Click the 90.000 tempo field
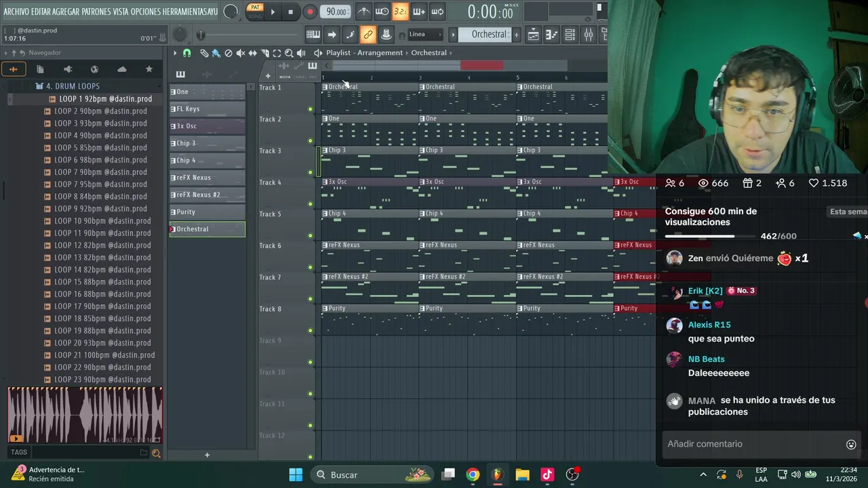 pyautogui.click(x=336, y=12)
